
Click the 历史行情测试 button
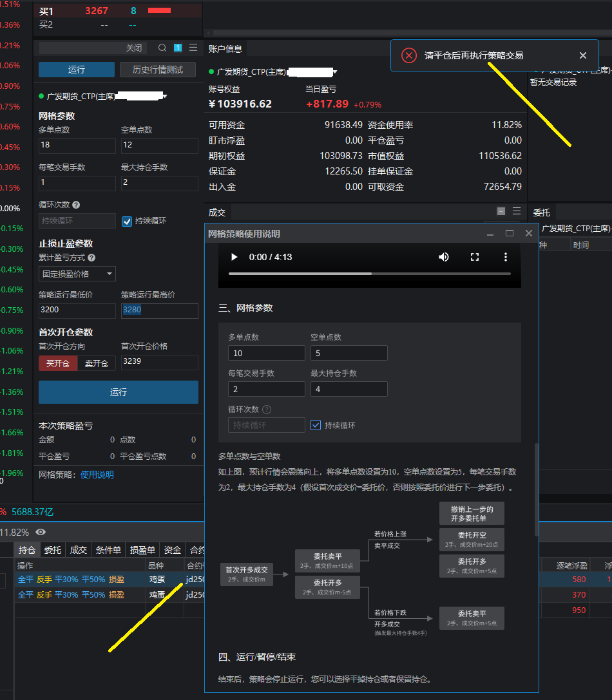tap(158, 70)
